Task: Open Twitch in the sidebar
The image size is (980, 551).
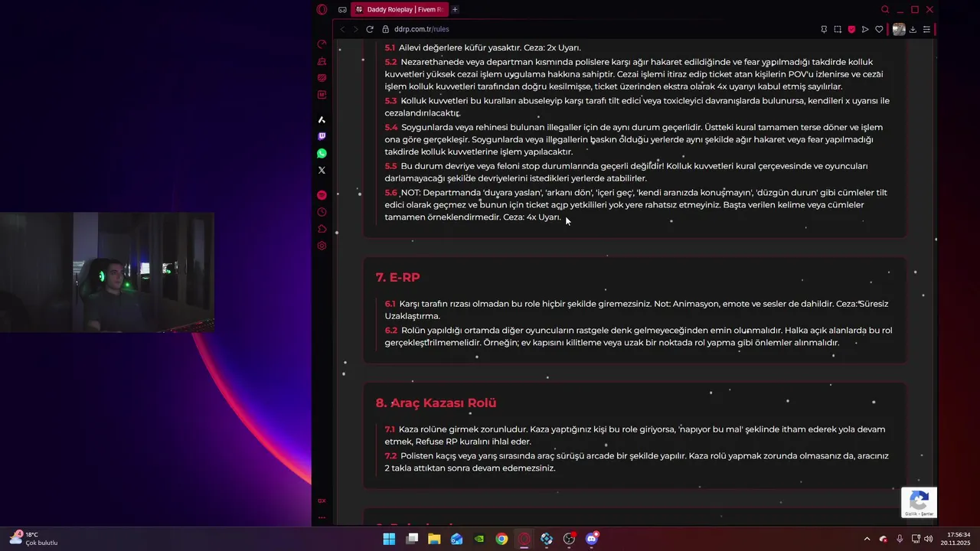Action: (x=322, y=136)
